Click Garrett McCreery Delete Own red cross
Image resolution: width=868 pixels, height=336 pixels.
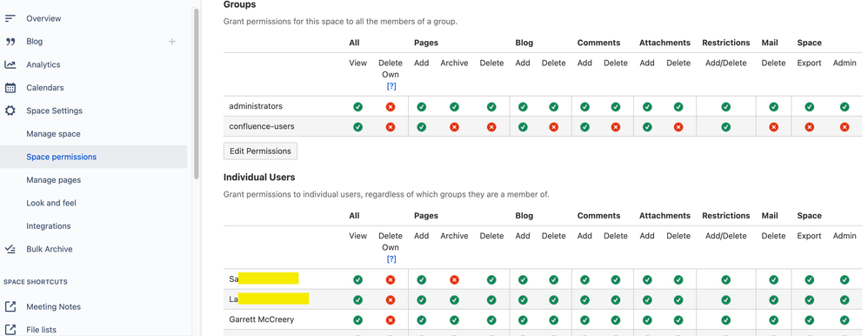(x=391, y=320)
